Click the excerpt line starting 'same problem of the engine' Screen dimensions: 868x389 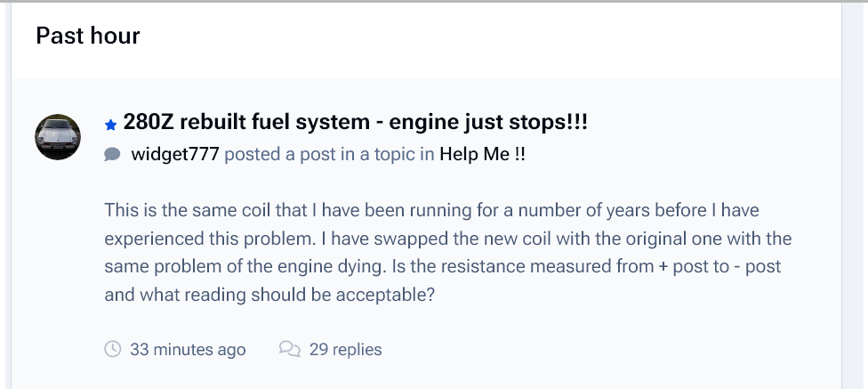point(442,266)
